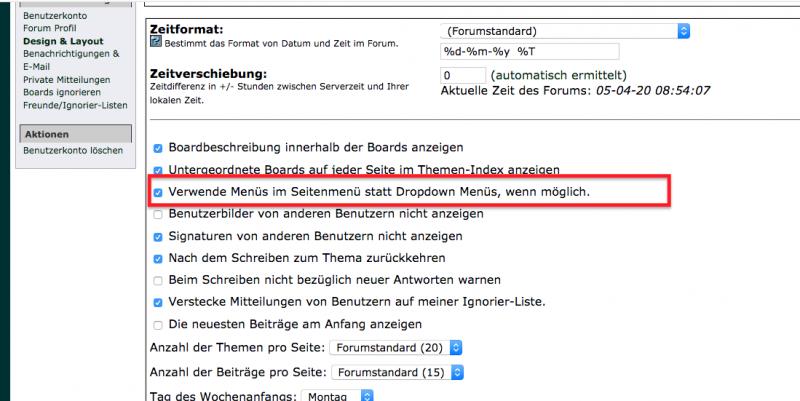
Task: Expand 'Anzahl der Themen pro Seite' dropdown
Action: tap(396, 348)
